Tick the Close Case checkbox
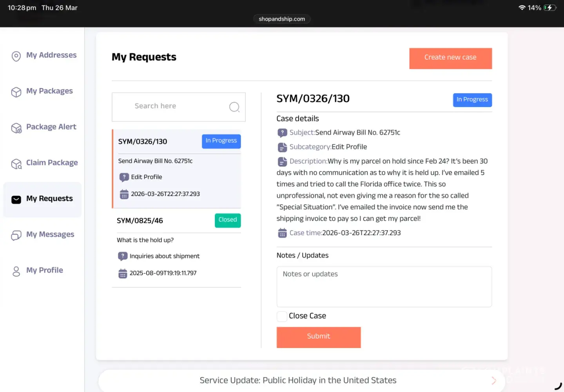This screenshot has width=564, height=392. coord(282,316)
